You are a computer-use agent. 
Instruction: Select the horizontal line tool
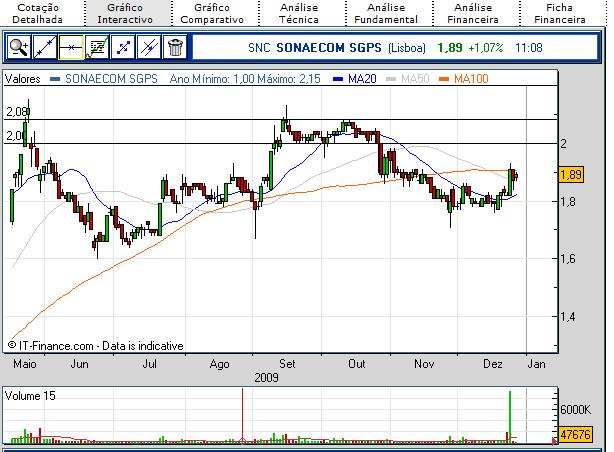71,47
